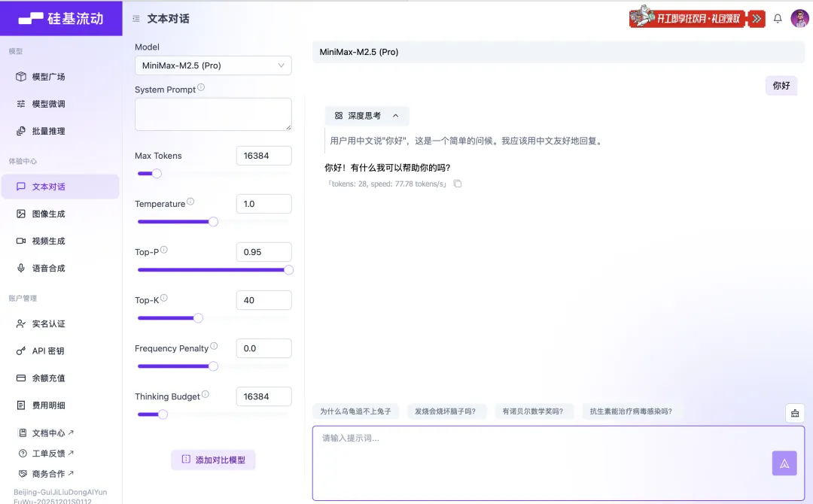This screenshot has width=813, height=504.
Task: Show Frequency Penalty help info icon
Action: coord(214,346)
